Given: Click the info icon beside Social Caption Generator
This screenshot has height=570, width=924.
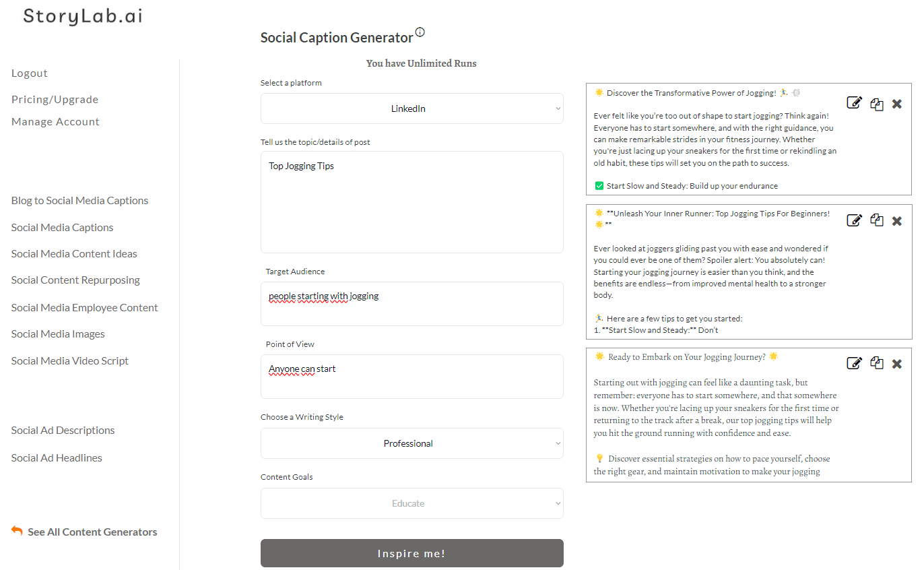Looking at the screenshot, I should (420, 32).
